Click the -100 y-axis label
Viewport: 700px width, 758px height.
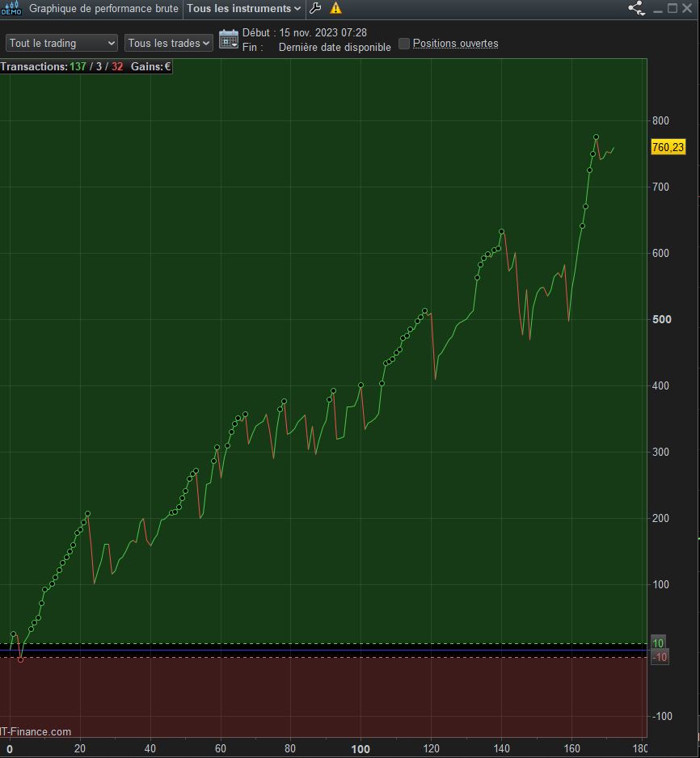[x=661, y=717]
